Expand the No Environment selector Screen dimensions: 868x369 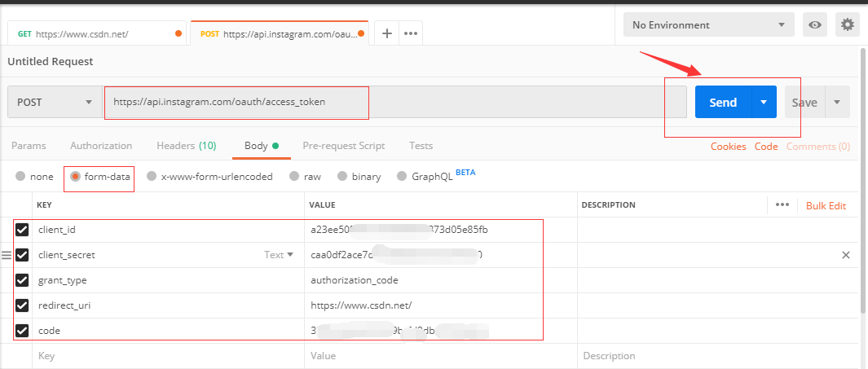coord(708,25)
